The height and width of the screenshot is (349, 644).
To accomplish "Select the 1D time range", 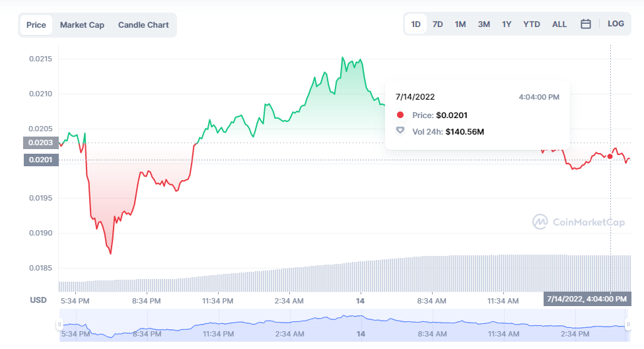I will pos(415,24).
